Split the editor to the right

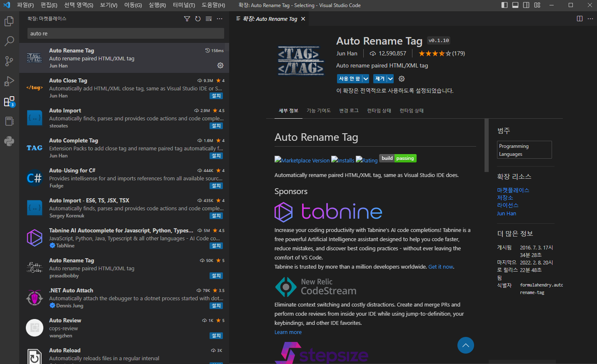[580, 19]
